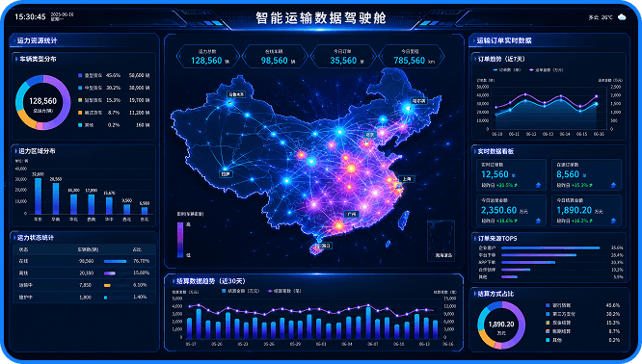Click the 17,890 bar for 西南

coord(92,204)
